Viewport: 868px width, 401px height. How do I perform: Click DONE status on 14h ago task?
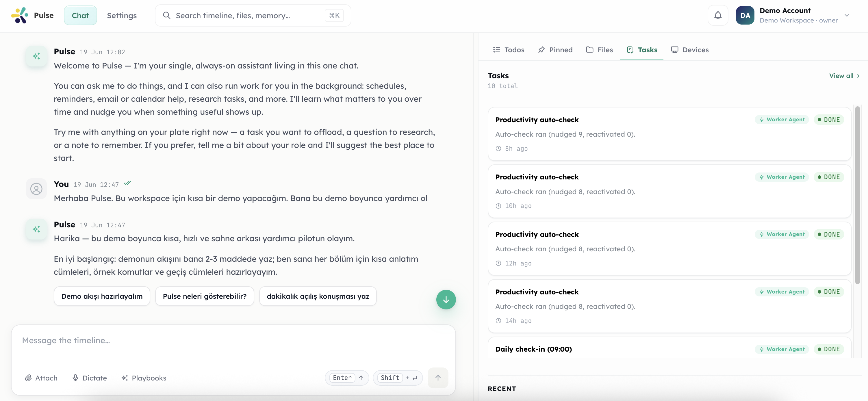[829, 292]
